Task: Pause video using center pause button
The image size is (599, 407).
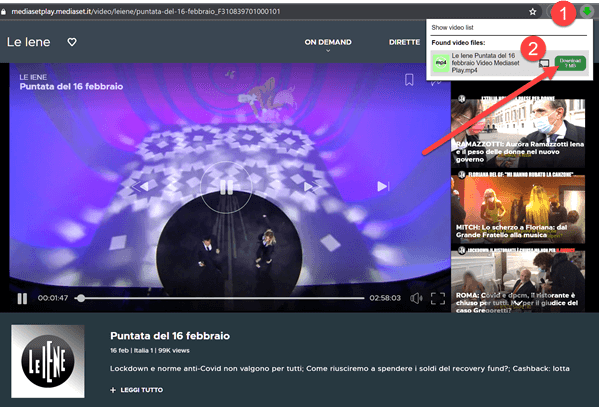Action: 226,187
